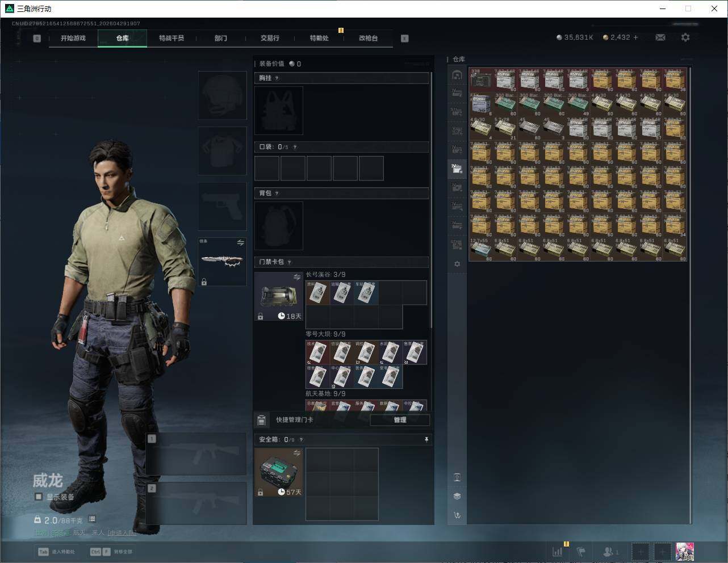Click the 申请入队 link

coord(122,533)
